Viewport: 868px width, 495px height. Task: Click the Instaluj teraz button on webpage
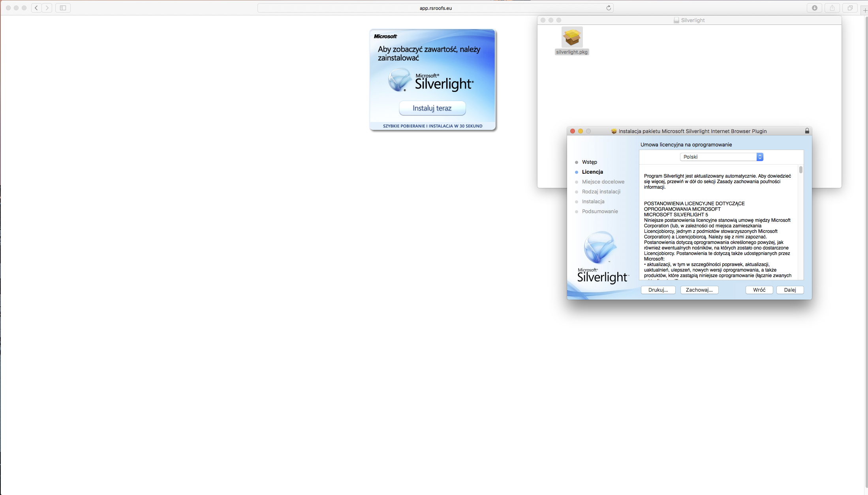coord(432,108)
